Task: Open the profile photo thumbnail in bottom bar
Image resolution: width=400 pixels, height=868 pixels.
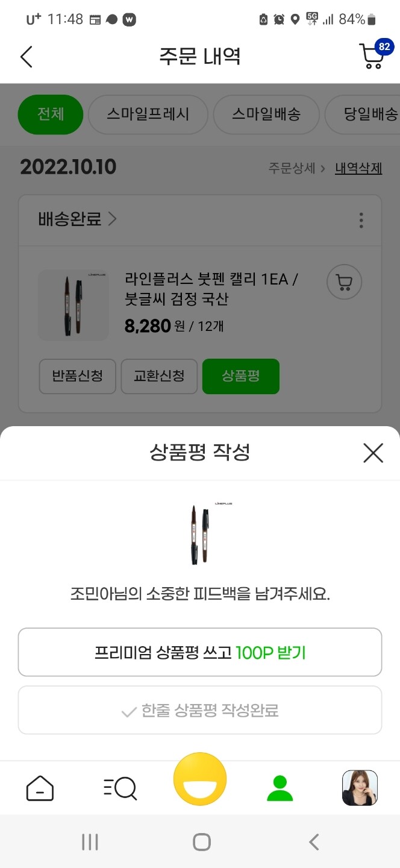Action: tap(360, 787)
